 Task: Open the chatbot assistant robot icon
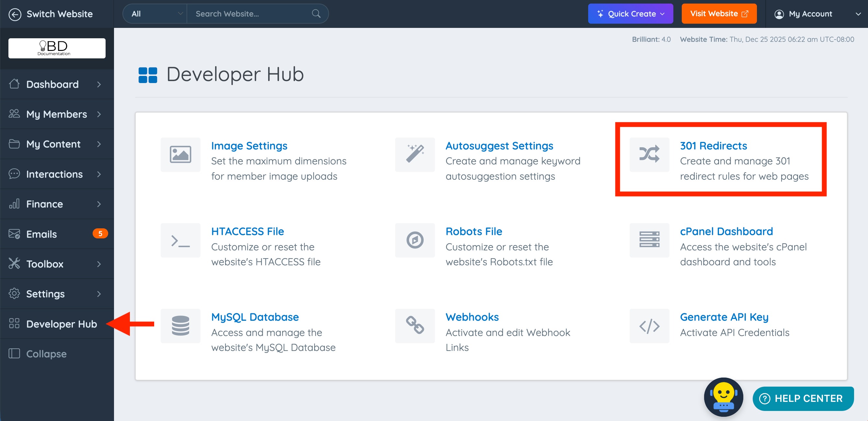pos(723,397)
